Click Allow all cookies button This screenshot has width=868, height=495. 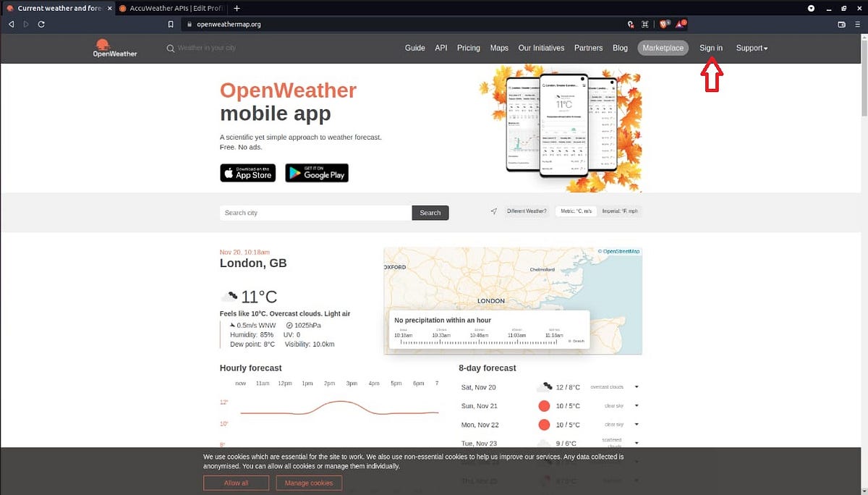(x=237, y=483)
